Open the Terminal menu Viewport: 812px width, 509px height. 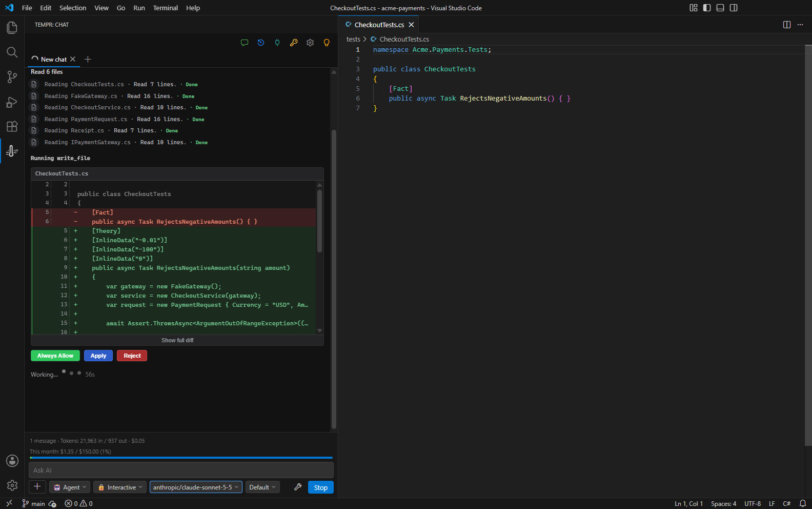click(x=166, y=8)
